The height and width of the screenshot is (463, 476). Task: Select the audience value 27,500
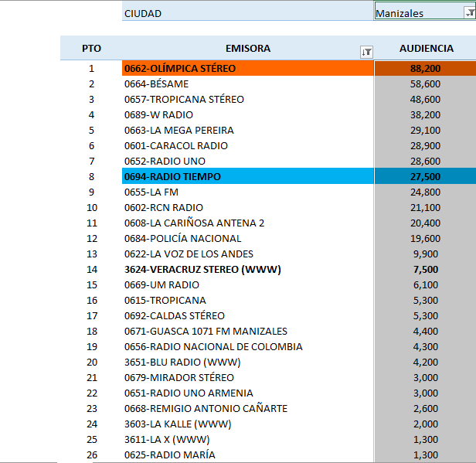425,176
